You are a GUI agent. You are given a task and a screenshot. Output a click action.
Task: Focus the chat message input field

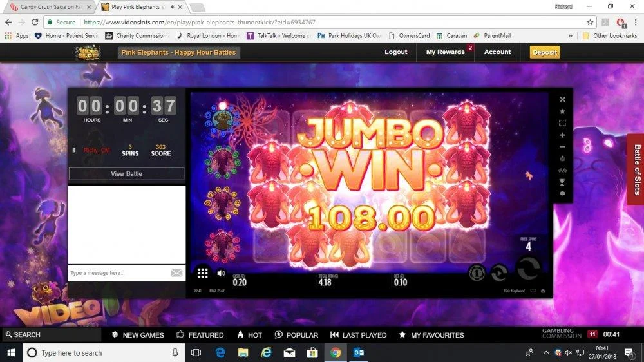[x=118, y=273]
